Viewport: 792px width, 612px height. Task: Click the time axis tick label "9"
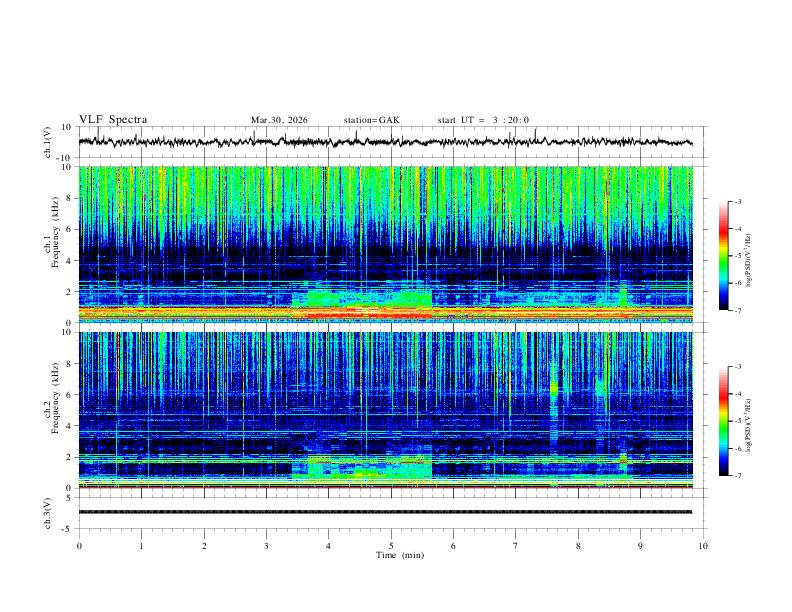(640, 546)
